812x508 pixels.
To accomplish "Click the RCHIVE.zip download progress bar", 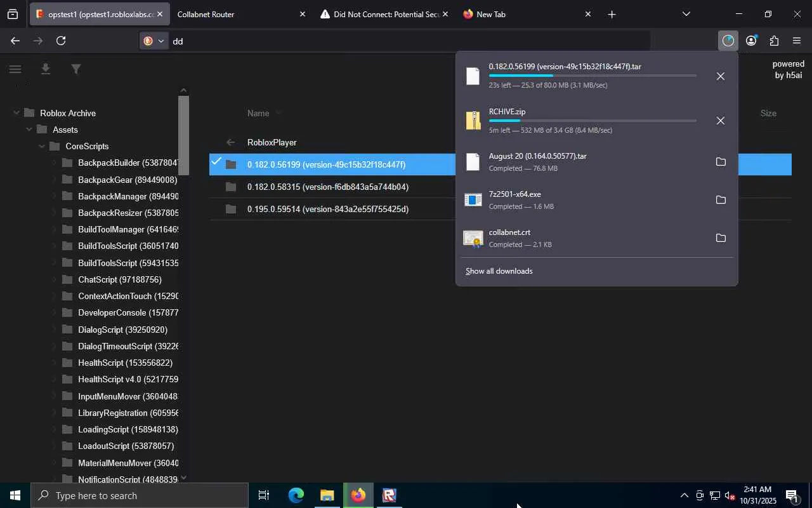I will pyautogui.click(x=593, y=120).
